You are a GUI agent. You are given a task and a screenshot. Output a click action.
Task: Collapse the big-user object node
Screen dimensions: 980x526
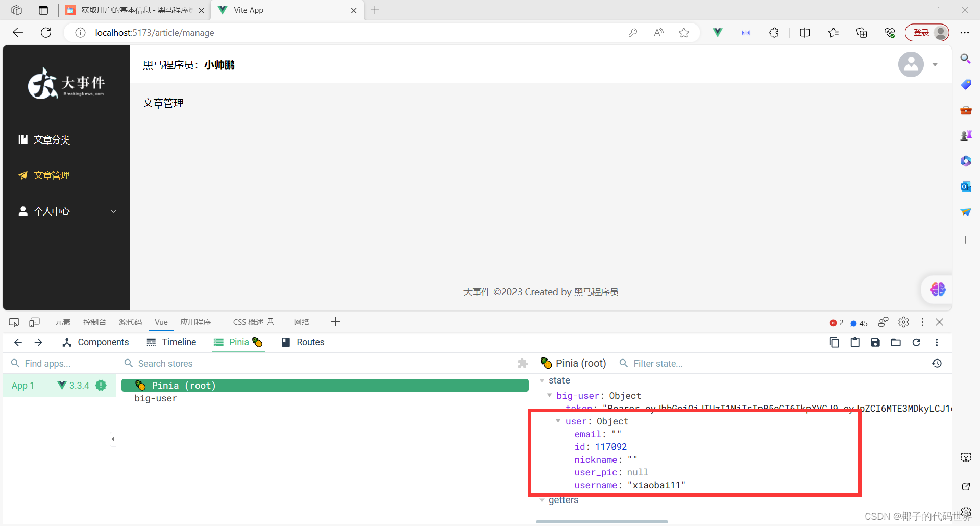(x=549, y=395)
